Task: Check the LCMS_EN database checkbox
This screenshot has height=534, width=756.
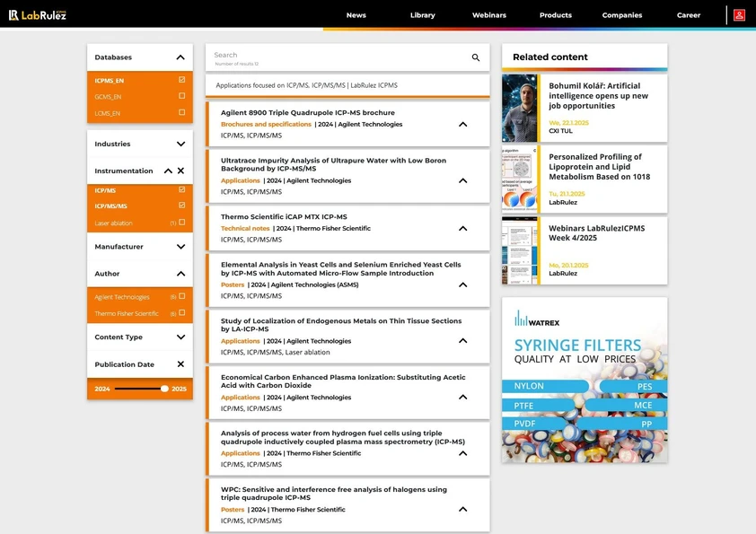Action: (181, 112)
